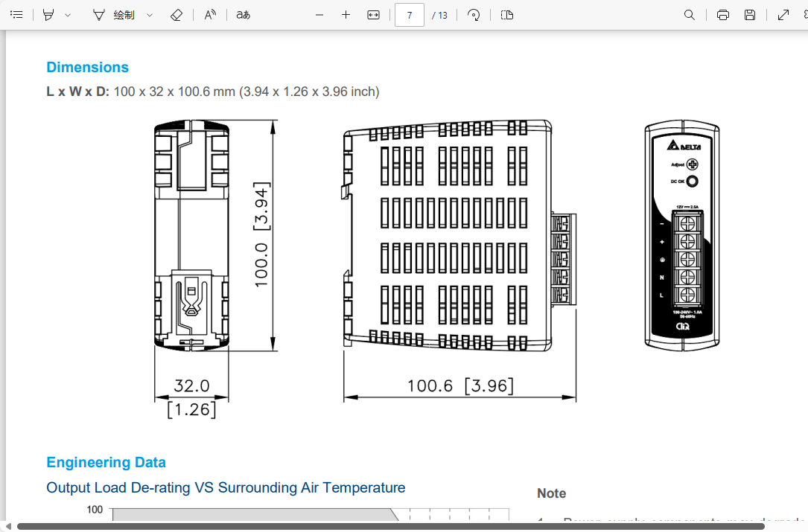
Task: Open draw tool options dropdown arrow
Action: pyautogui.click(x=150, y=15)
